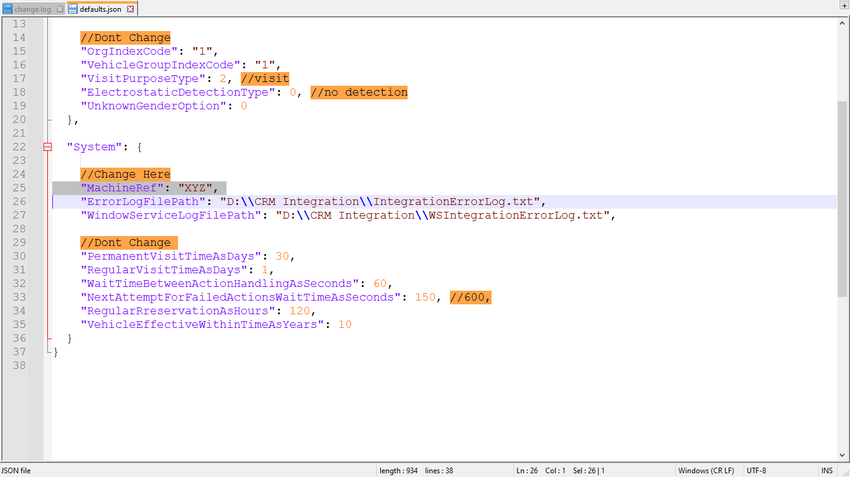
Task: Close the change.log tab
Action: (x=60, y=9)
